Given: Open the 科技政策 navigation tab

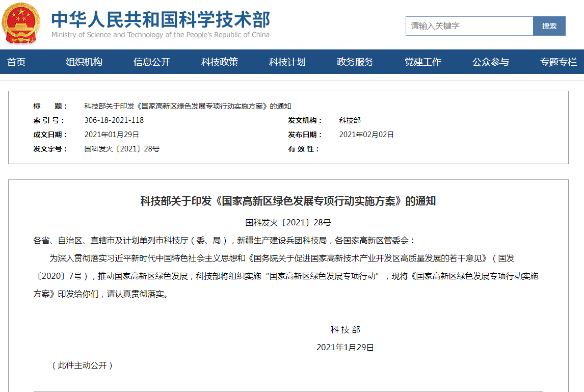Looking at the screenshot, I should pyautogui.click(x=220, y=62).
